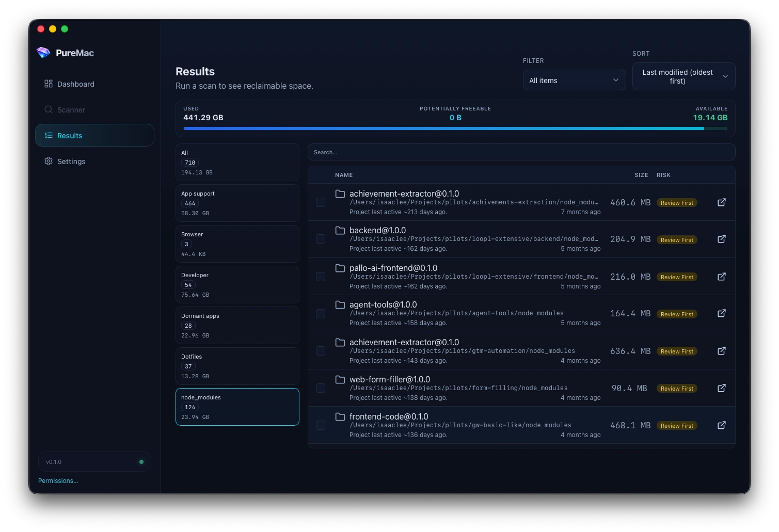
Task: Select the Dormant apps category
Action: (x=237, y=325)
